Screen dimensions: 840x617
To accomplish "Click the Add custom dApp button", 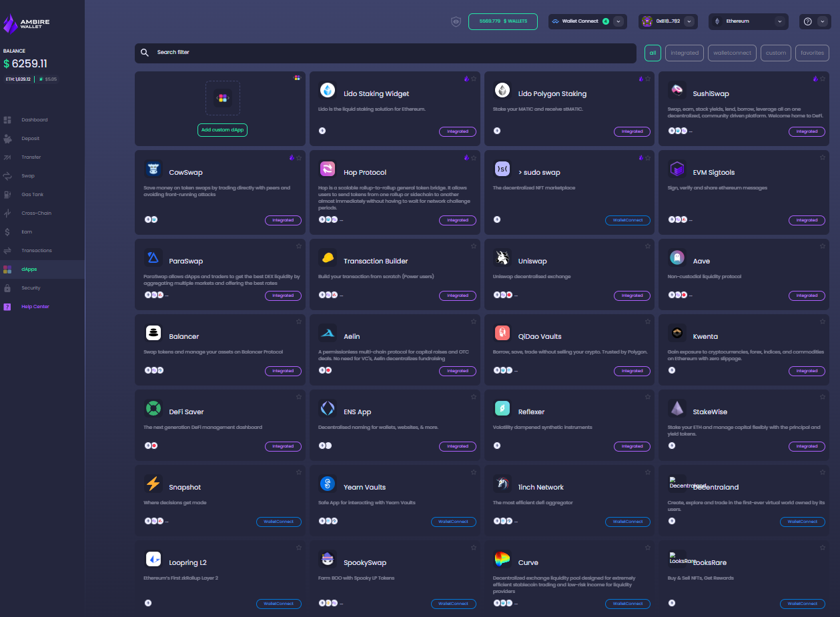I will tap(222, 130).
